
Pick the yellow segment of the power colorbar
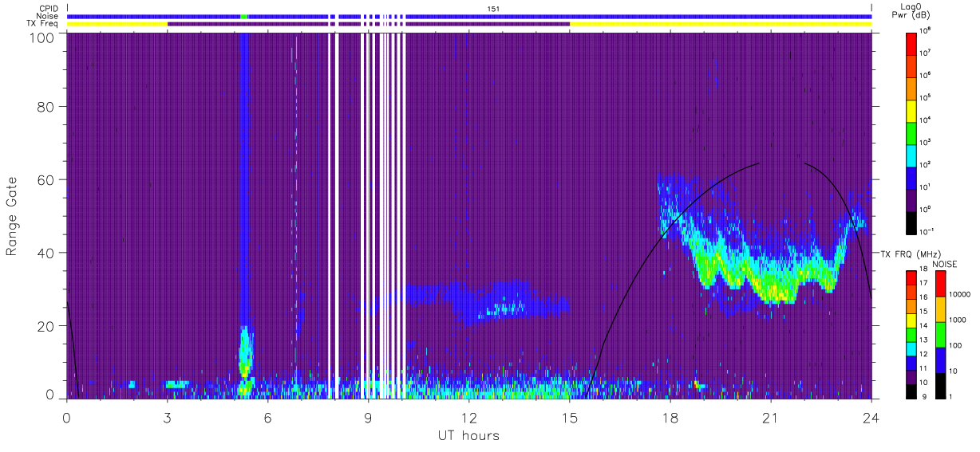tap(911, 110)
